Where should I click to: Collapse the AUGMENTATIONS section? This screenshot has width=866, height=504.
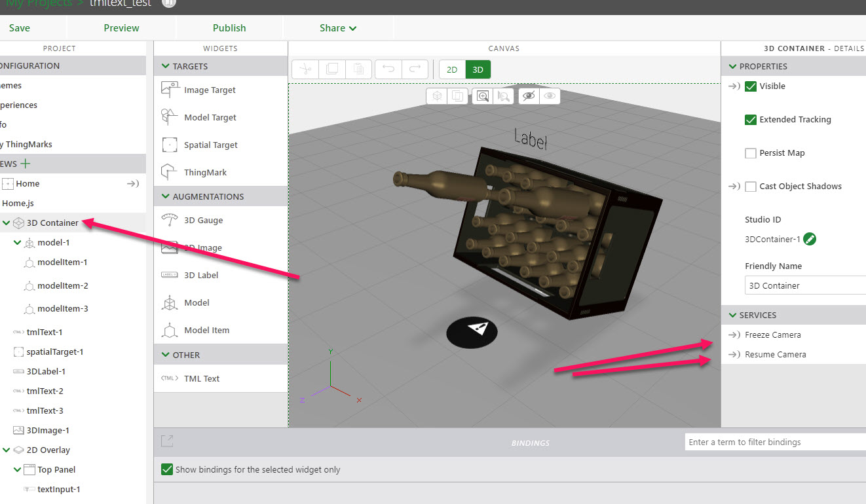[x=166, y=196]
